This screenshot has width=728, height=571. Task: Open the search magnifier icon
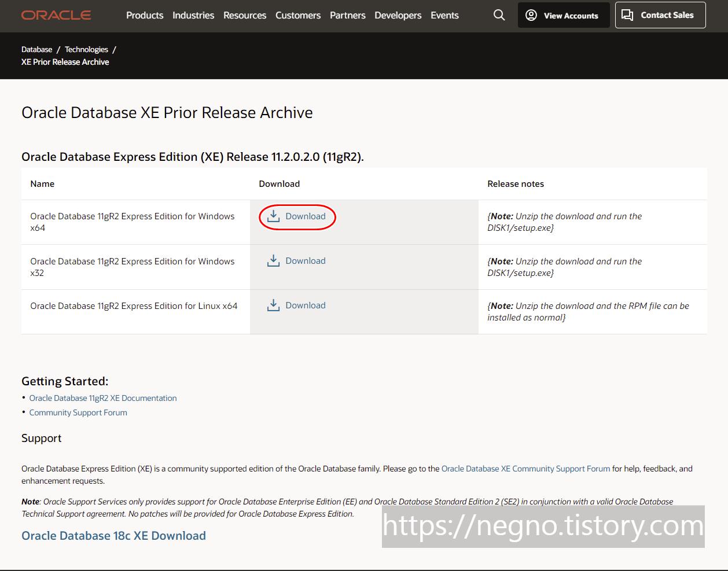499,15
